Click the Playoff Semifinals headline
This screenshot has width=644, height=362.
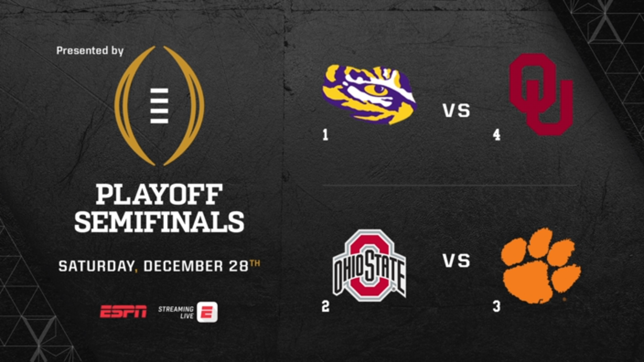[x=159, y=208]
